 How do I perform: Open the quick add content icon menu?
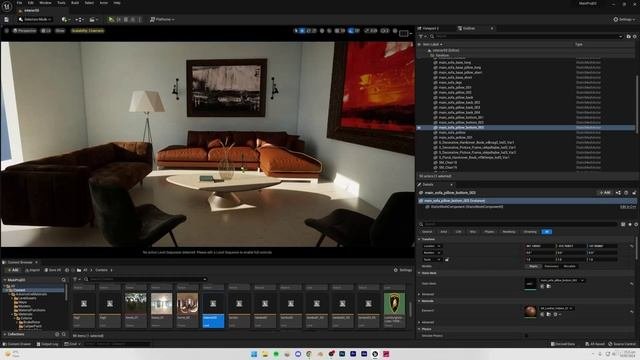(x=65, y=19)
